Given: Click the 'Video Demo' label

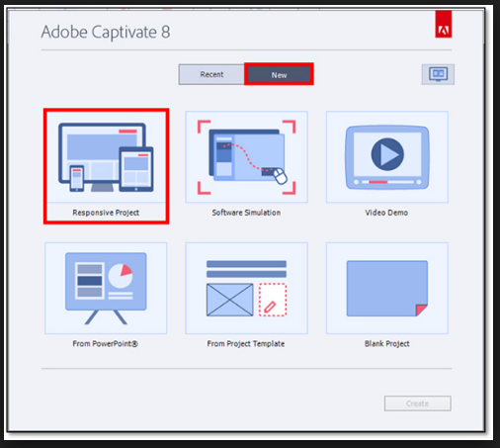Looking at the screenshot, I should (386, 213).
